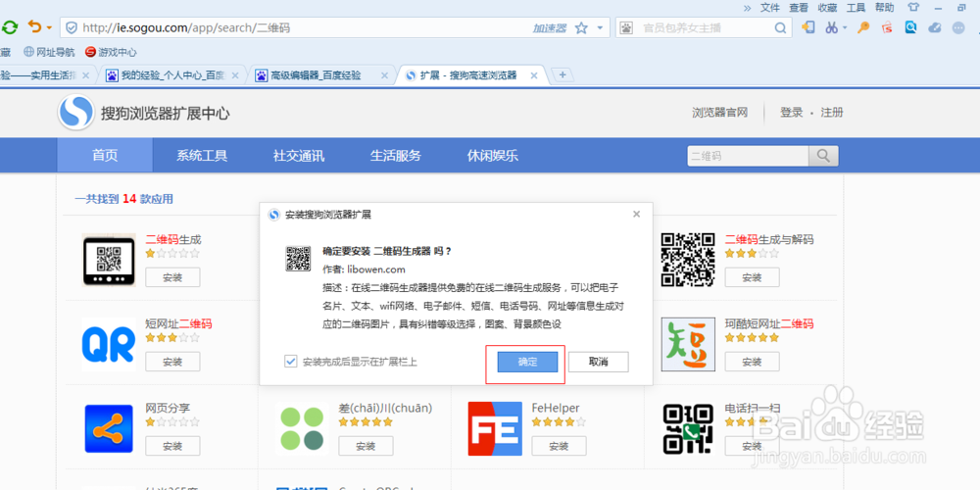Install the 短网址二维码 extension

point(172,362)
